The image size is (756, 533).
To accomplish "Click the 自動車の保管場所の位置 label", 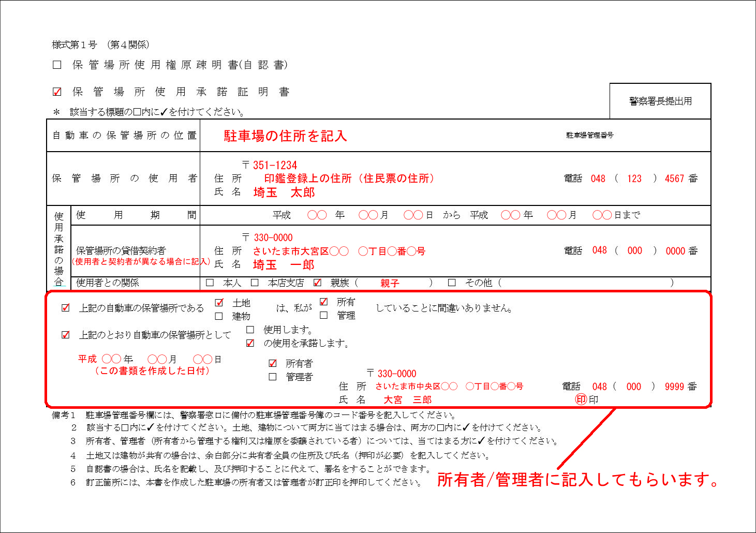I will coord(124,136).
